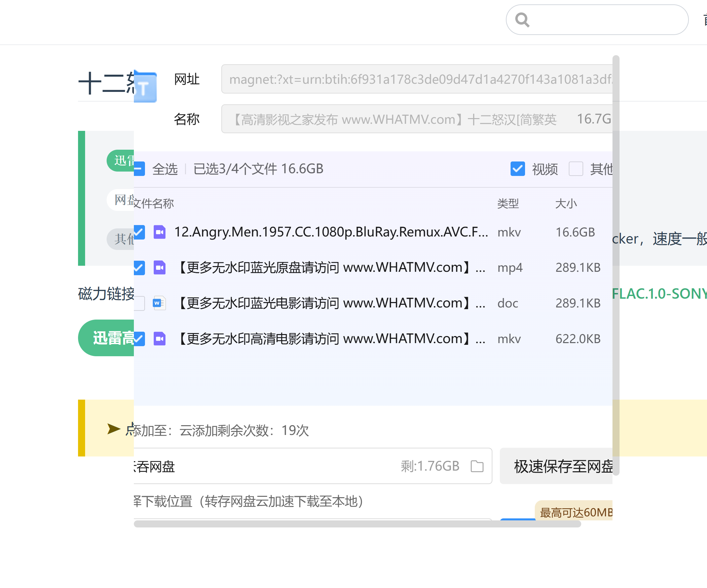The width and height of the screenshot is (707, 588).
Task: Click the 16.6GB size value
Action: [x=575, y=232]
